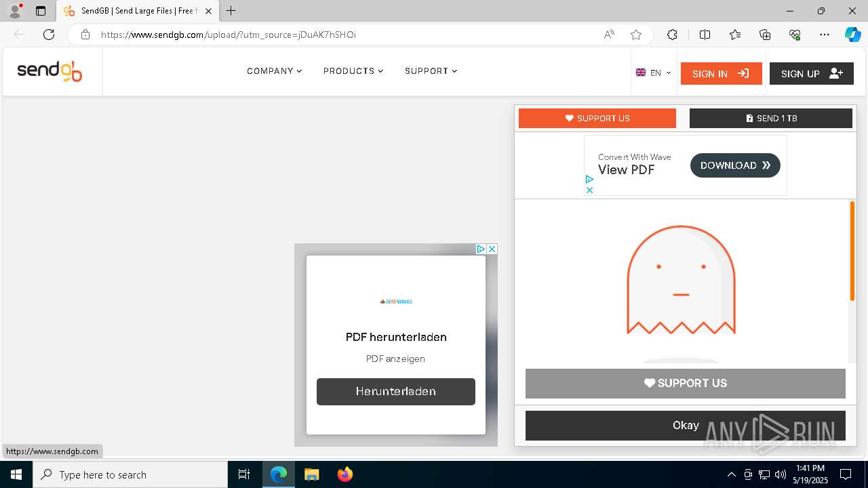Open the clock showing 1:41 PM
The image size is (868, 488).
810,474
